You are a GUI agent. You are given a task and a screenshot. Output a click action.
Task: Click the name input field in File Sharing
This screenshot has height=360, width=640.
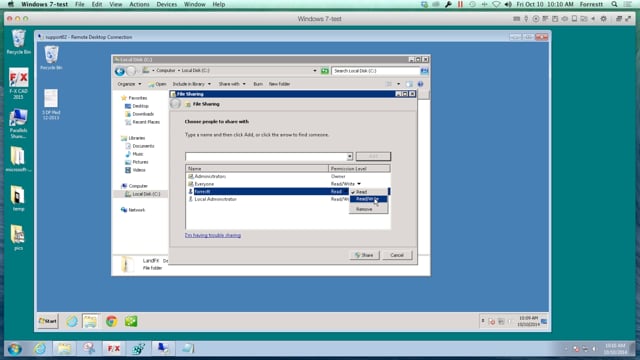[x=266, y=156]
